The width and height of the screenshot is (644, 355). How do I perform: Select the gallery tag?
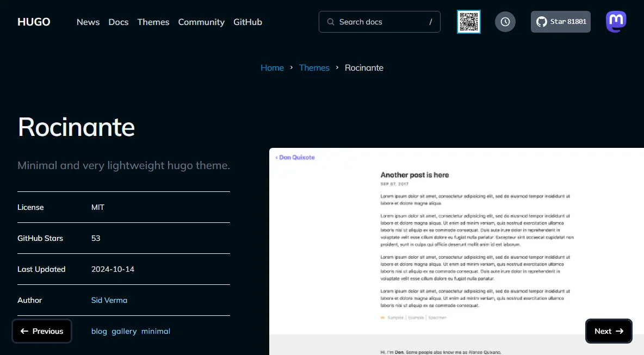124,331
